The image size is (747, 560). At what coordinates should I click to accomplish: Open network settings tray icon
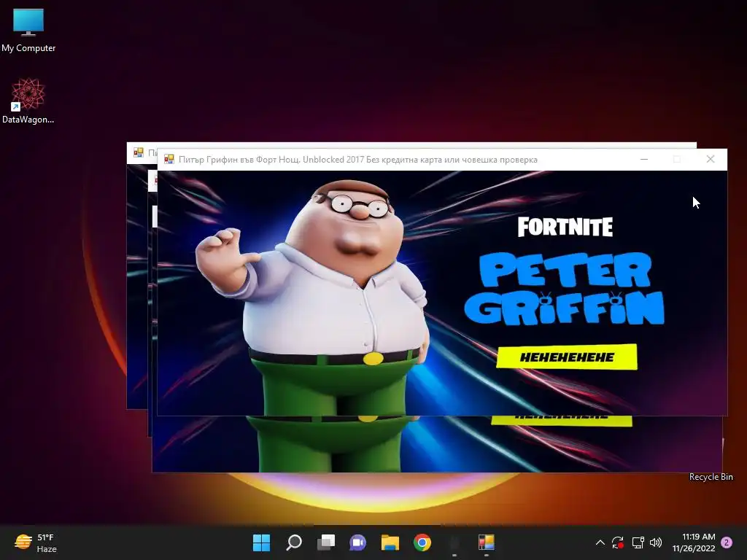(638, 542)
